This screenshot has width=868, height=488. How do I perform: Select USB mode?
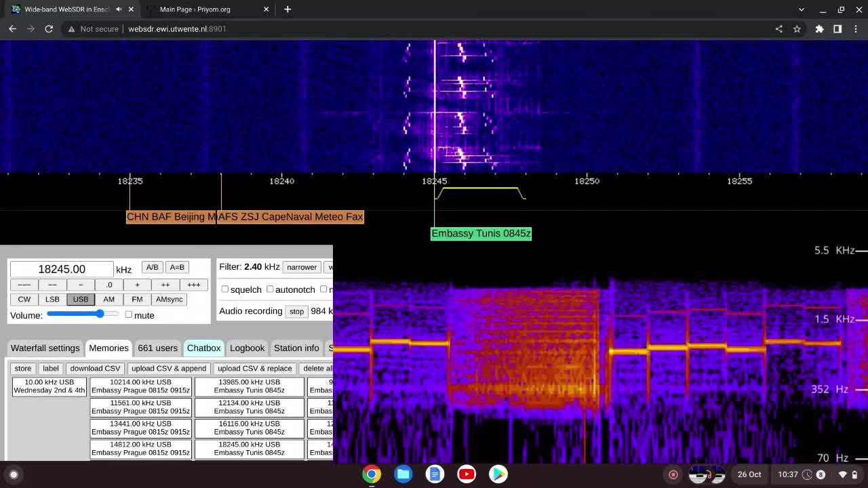click(x=81, y=299)
